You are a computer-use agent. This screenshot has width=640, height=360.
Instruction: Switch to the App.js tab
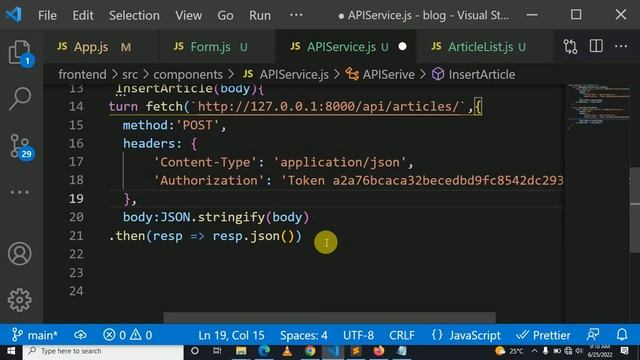tap(94, 47)
